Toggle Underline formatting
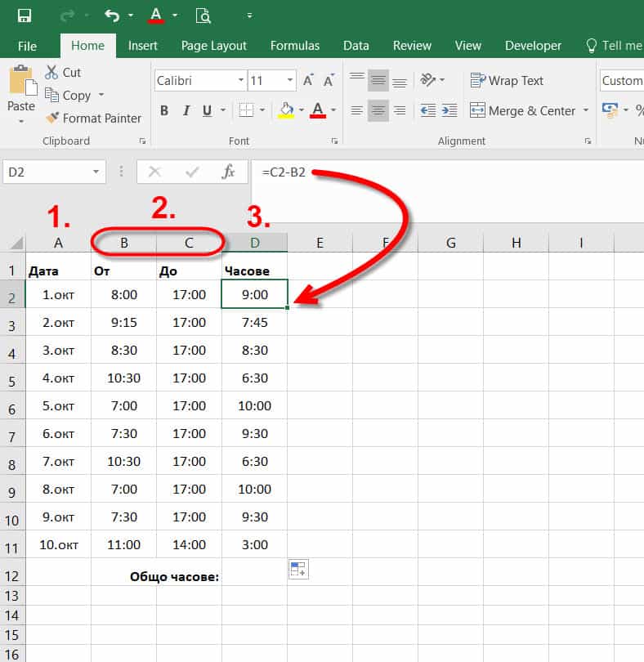 pyautogui.click(x=207, y=110)
